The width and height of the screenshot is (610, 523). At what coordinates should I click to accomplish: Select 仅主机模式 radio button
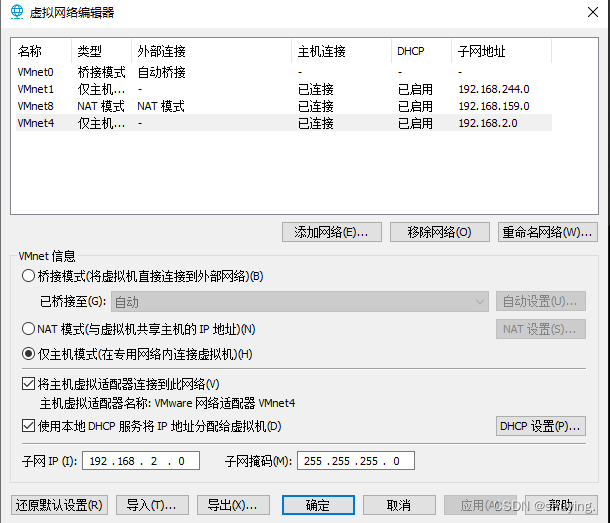pos(28,354)
